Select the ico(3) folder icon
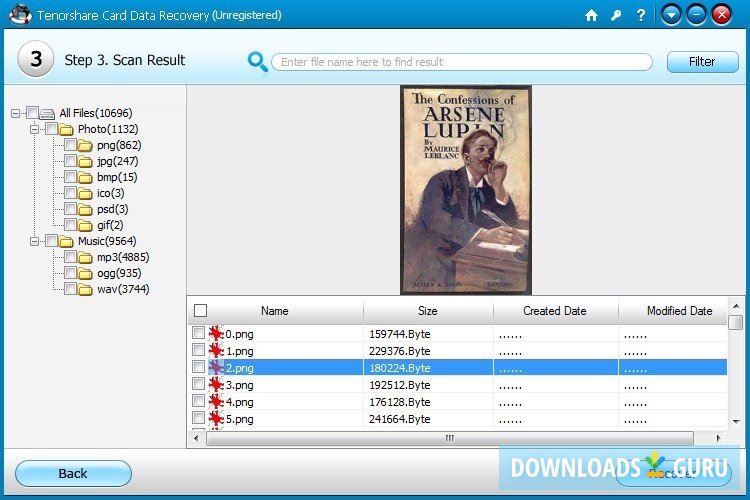 click(x=85, y=194)
